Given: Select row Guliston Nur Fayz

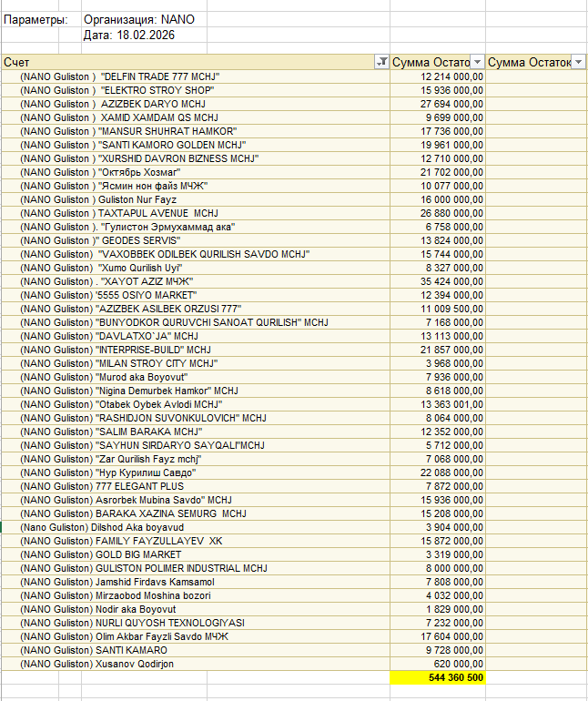Looking at the screenshot, I should [196, 199].
